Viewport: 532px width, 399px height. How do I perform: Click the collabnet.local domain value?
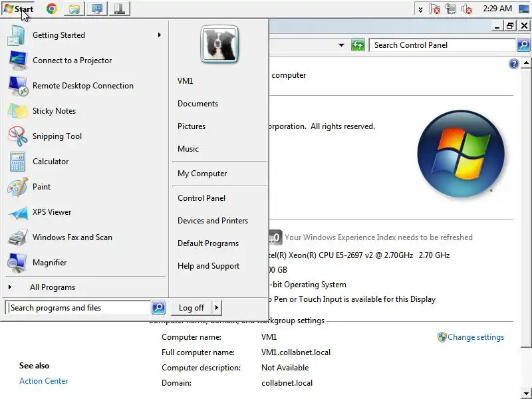pos(287,383)
